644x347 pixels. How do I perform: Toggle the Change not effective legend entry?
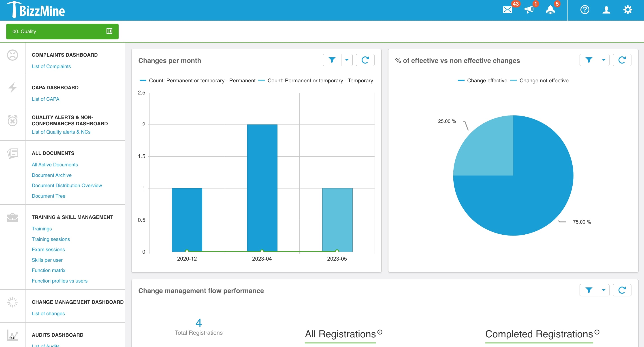[544, 81]
